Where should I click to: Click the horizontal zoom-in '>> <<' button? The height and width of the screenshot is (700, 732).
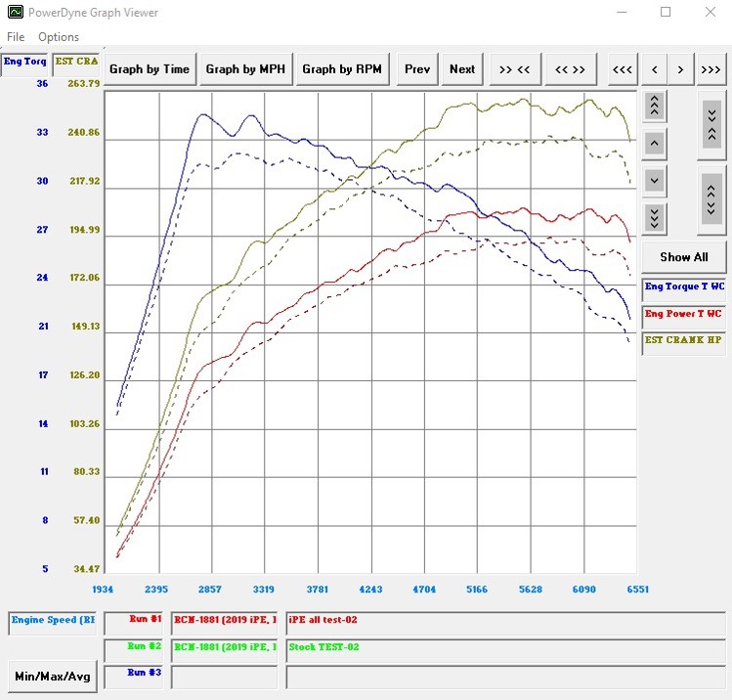tap(515, 69)
